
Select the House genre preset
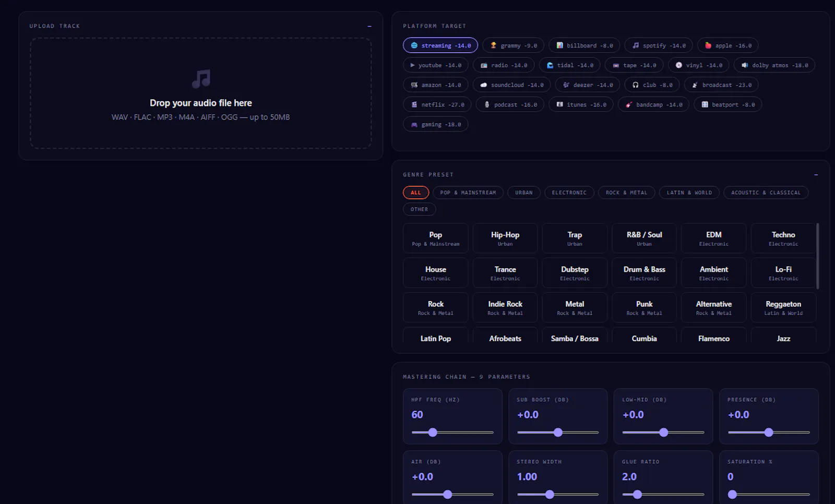pos(436,273)
